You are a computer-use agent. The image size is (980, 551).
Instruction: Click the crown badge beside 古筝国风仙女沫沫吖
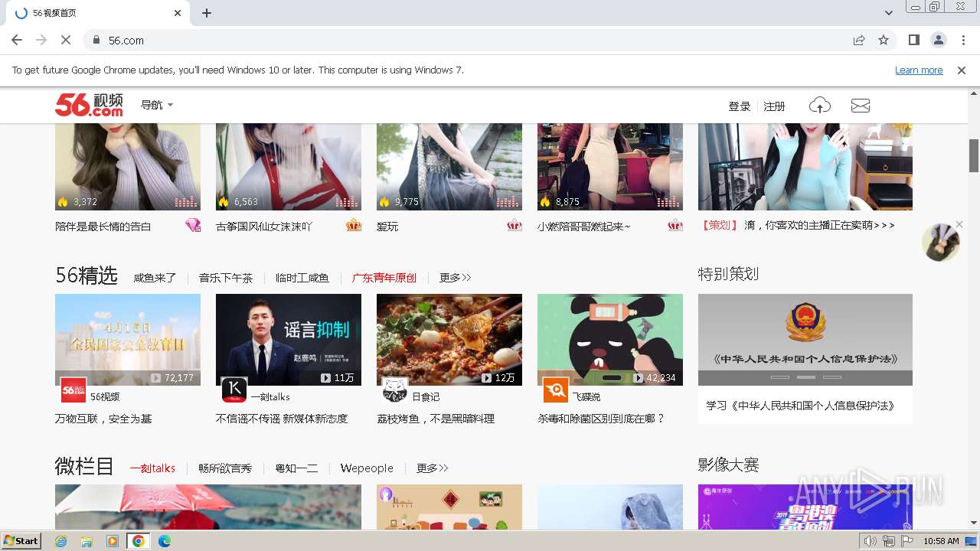click(x=353, y=225)
